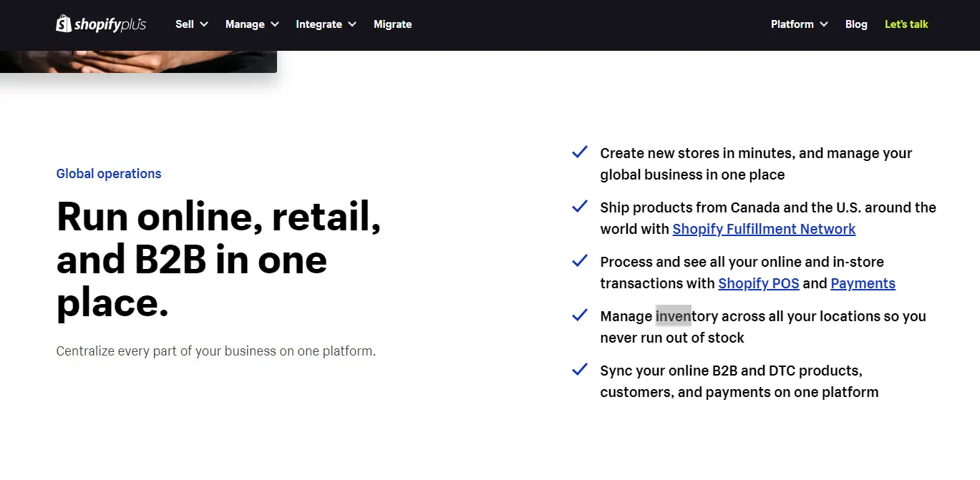Click the Global operations label
The width and height of the screenshot is (980, 480).
coord(109,174)
